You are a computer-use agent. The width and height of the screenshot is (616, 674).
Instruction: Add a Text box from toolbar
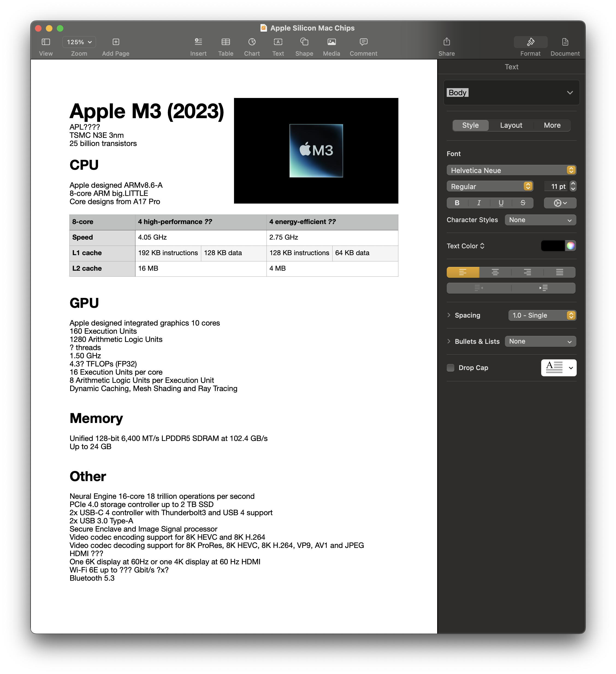pos(278,42)
